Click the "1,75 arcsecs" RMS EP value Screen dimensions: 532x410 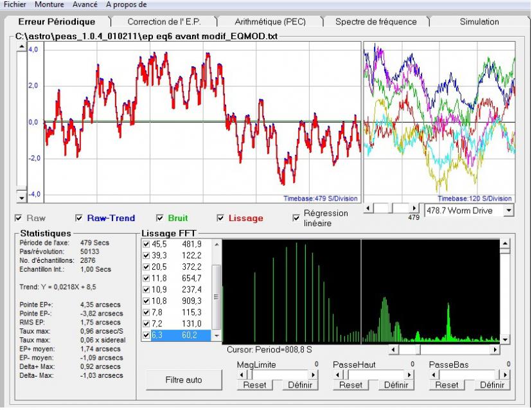tap(100, 323)
